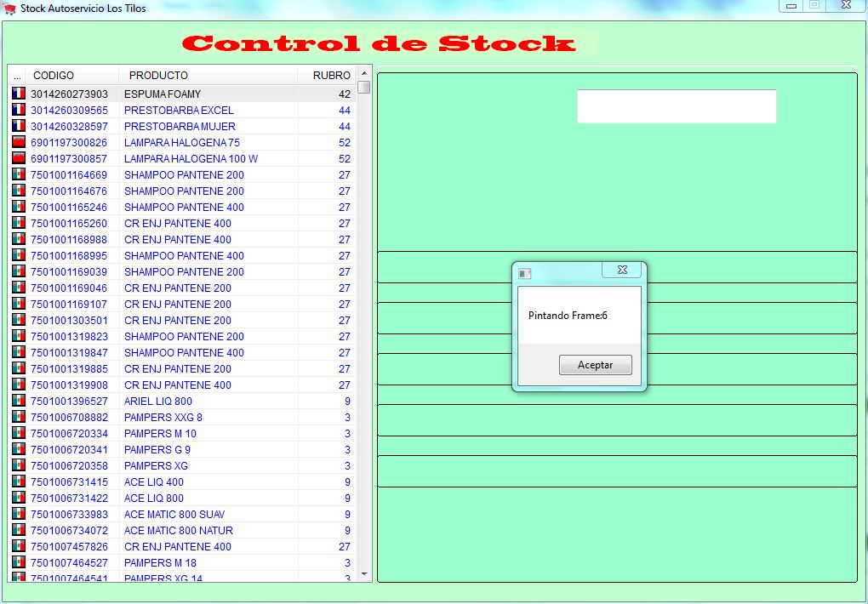Click the shopping cart icon in the title bar

click(x=10, y=8)
